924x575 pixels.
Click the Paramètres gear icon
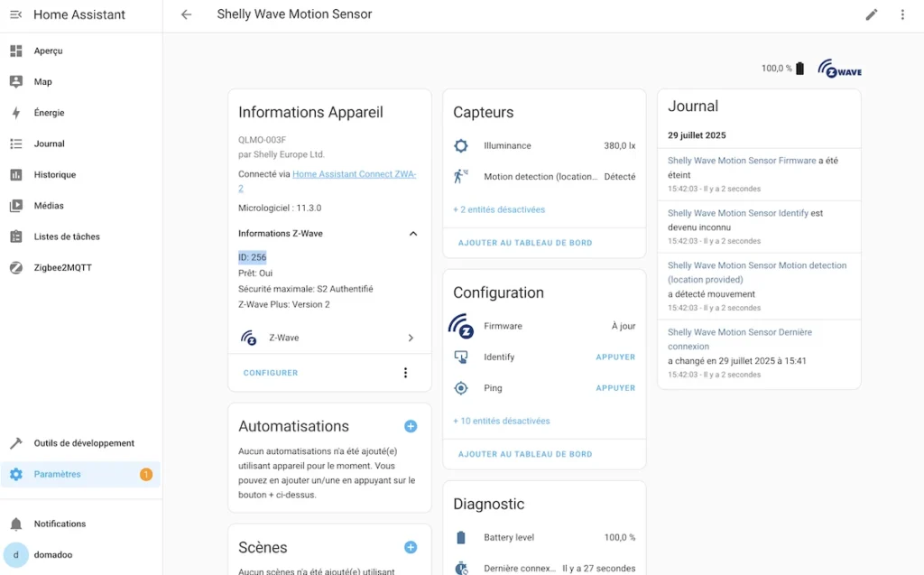point(16,474)
